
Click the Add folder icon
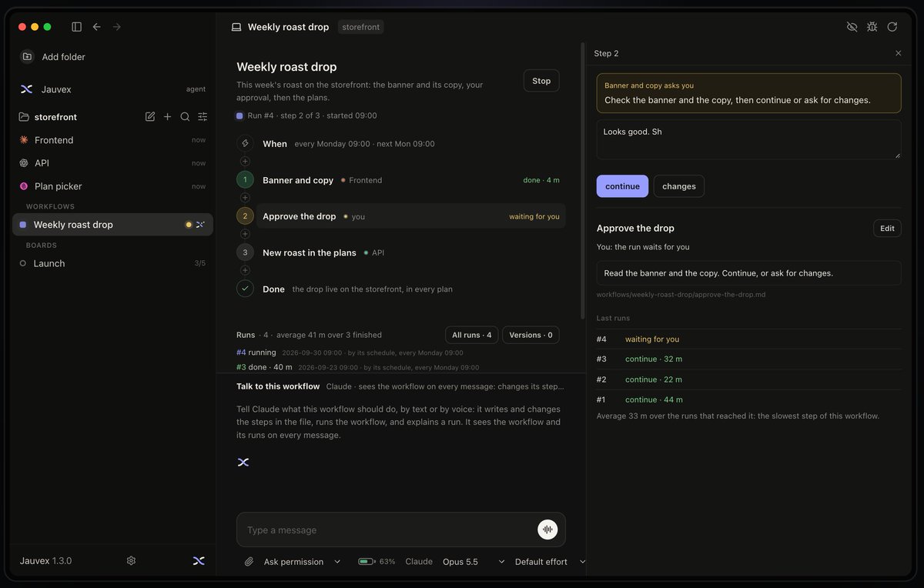coord(27,57)
